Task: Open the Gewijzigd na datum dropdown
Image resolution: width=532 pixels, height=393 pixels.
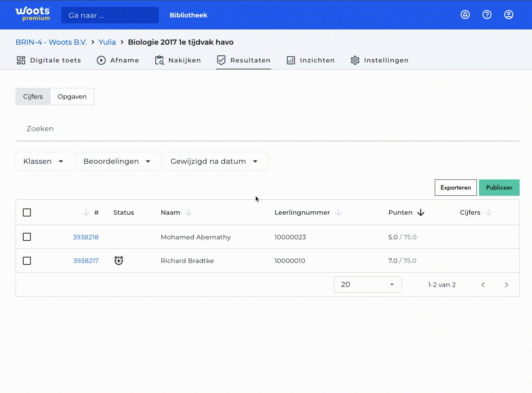Action: pyautogui.click(x=216, y=161)
